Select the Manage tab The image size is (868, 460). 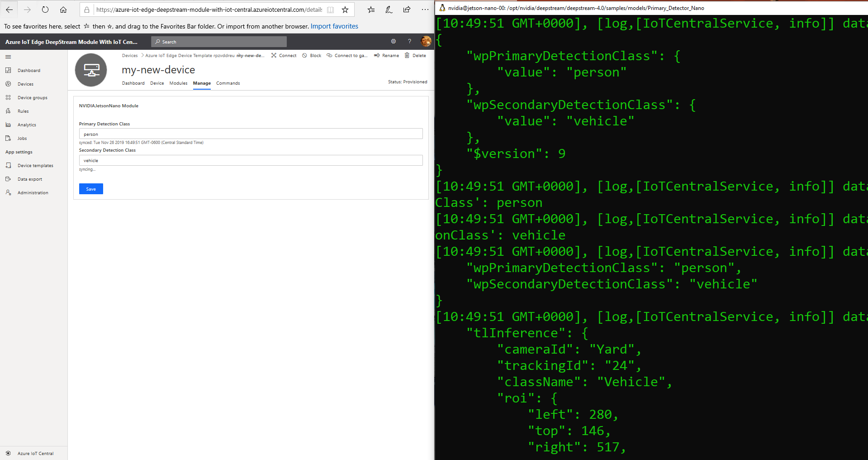click(202, 83)
